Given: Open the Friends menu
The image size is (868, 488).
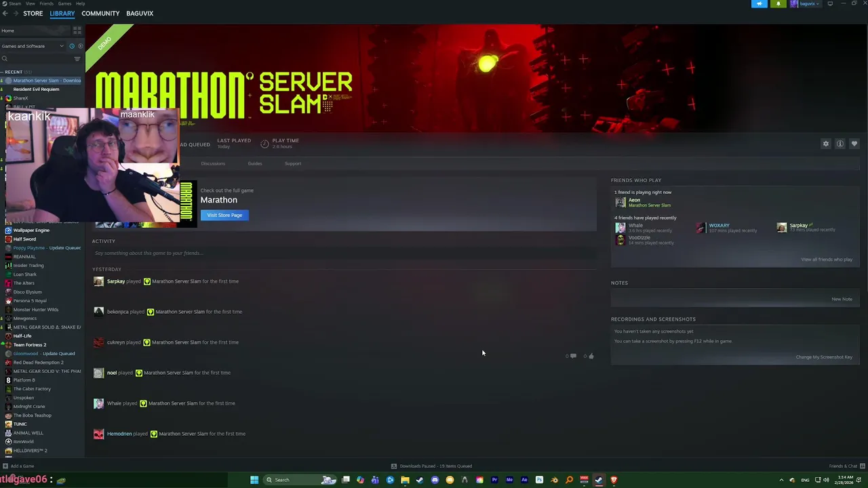Looking at the screenshot, I should pyautogui.click(x=47, y=3).
